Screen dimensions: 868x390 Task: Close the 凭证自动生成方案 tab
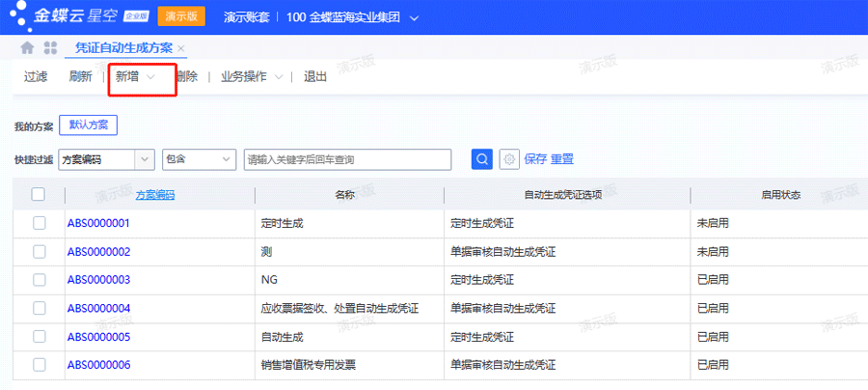click(x=181, y=48)
